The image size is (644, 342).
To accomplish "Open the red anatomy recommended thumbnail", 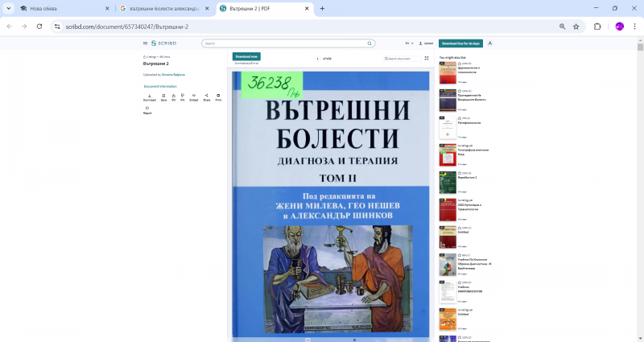I will [448, 155].
